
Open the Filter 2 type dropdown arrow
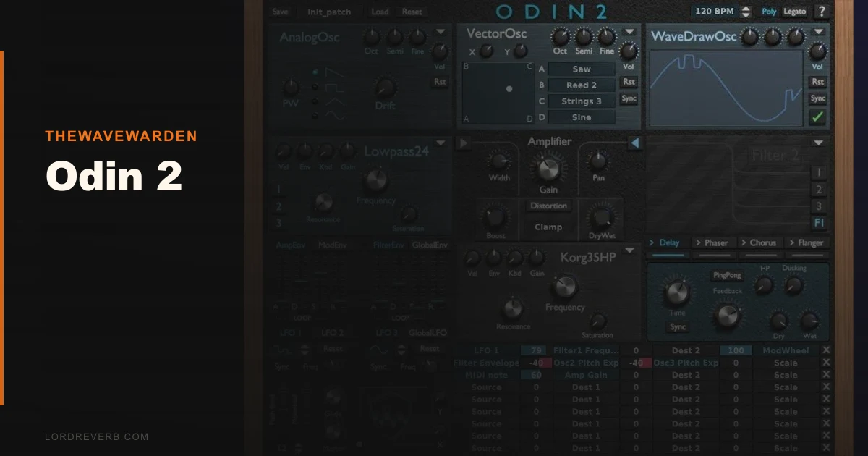pos(818,143)
